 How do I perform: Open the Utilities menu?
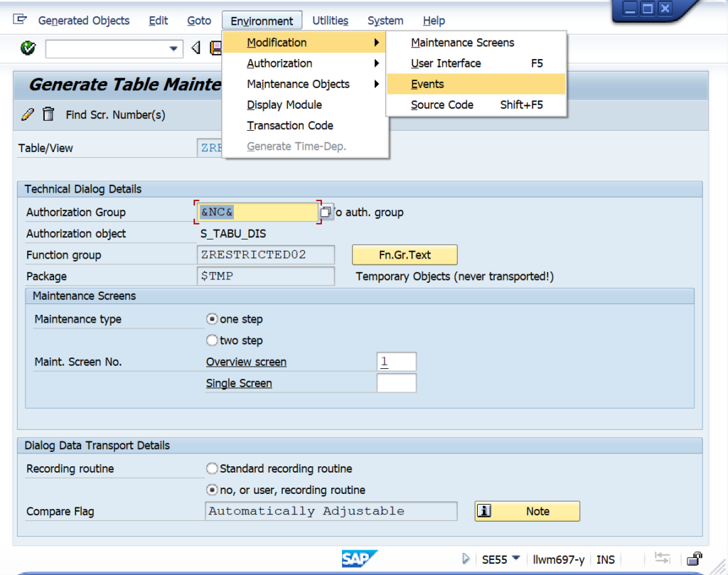(x=330, y=21)
